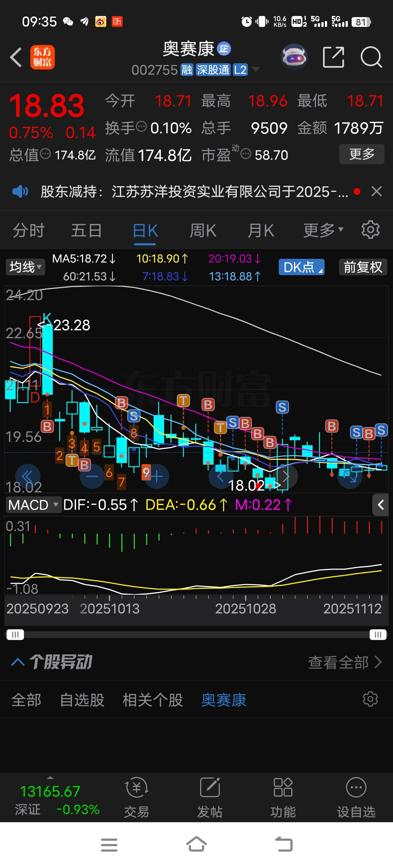Dismiss the 股东减持 notice
The width and height of the screenshot is (393, 868).
(x=377, y=191)
